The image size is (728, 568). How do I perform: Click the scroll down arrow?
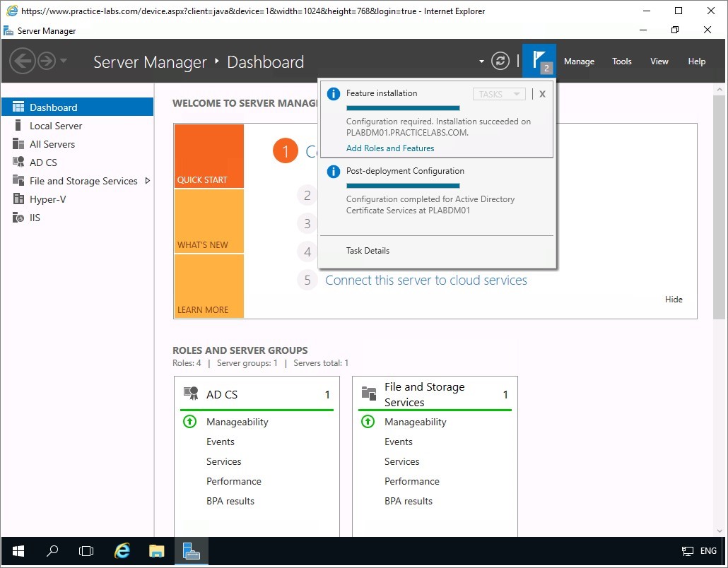point(720,531)
